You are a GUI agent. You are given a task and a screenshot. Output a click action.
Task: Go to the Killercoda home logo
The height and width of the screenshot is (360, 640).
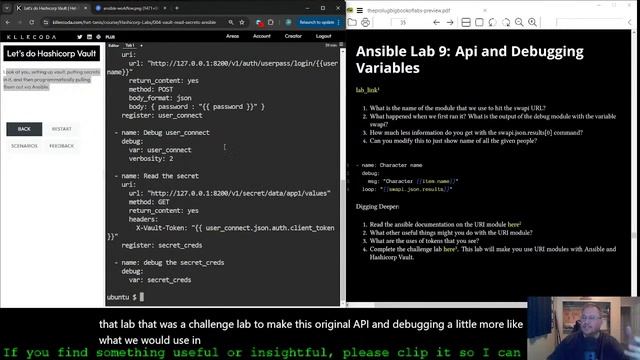31,37
